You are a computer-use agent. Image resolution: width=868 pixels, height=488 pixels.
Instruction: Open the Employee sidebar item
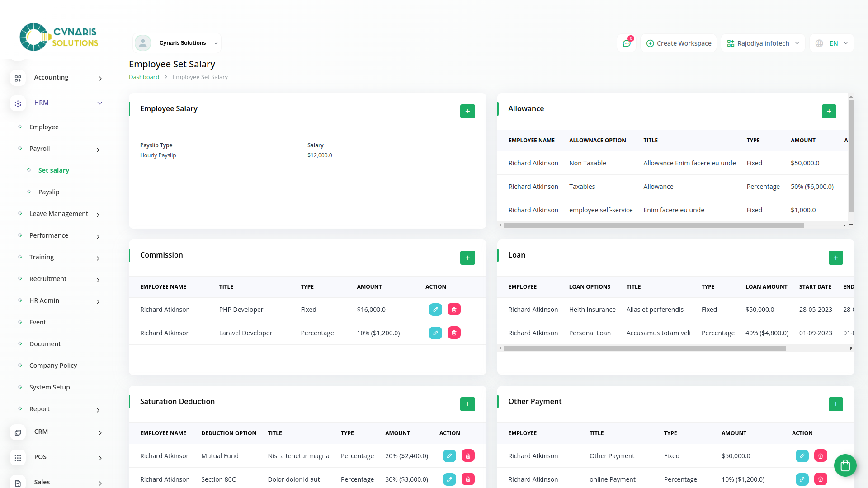pos(44,127)
